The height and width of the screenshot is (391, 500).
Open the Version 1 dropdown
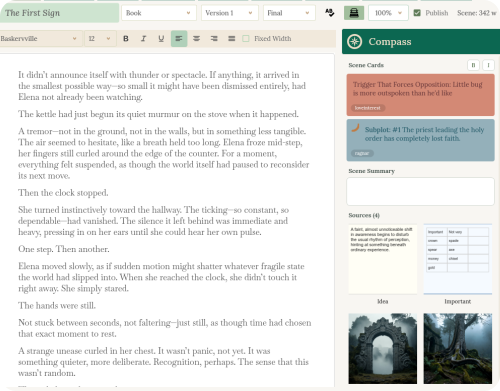point(229,13)
